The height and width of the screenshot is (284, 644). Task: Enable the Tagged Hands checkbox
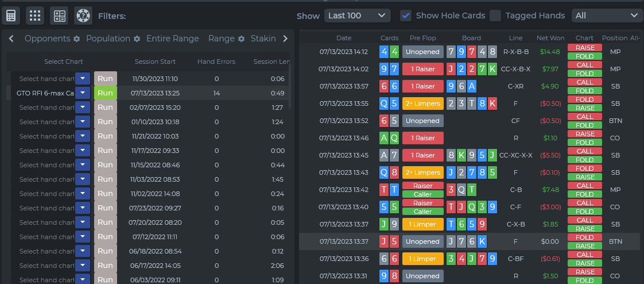[495, 16]
